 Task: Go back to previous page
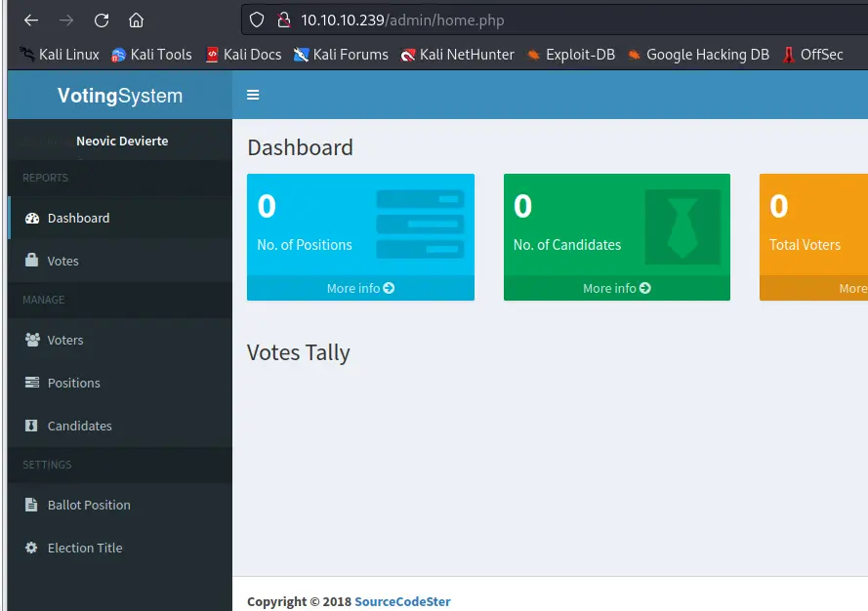[31, 20]
